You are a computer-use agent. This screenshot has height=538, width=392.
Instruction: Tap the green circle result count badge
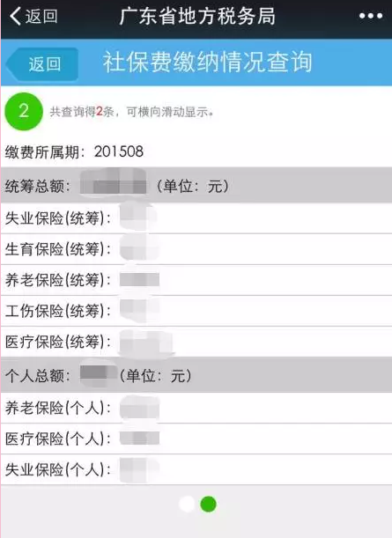pos(24,112)
